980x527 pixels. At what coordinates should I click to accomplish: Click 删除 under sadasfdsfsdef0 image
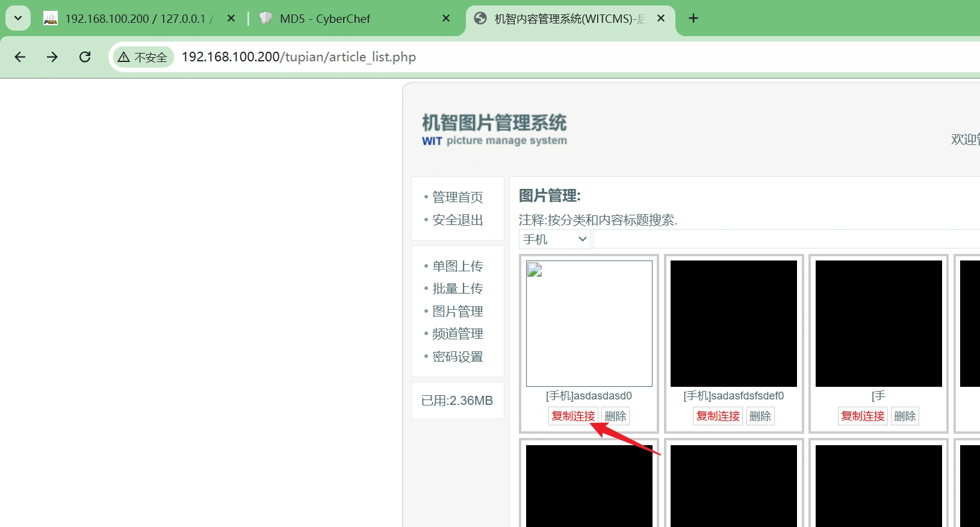(x=760, y=416)
